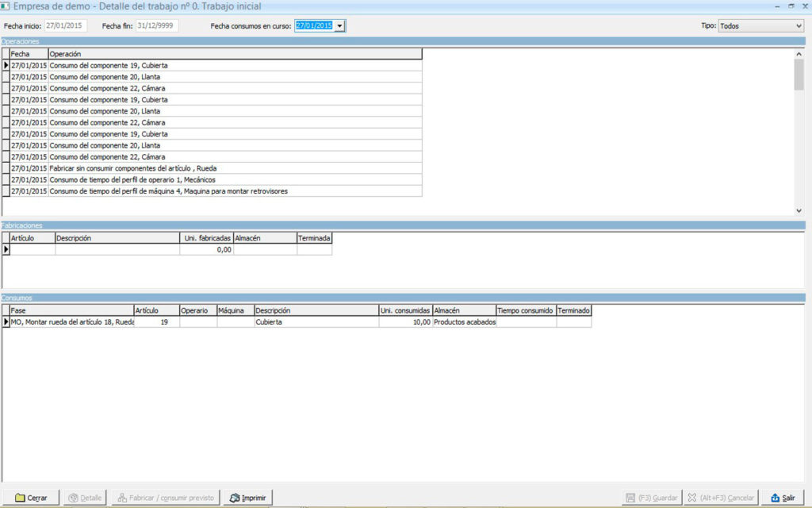Click the (Alt+F3) Cancelar button

(x=722, y=498)
